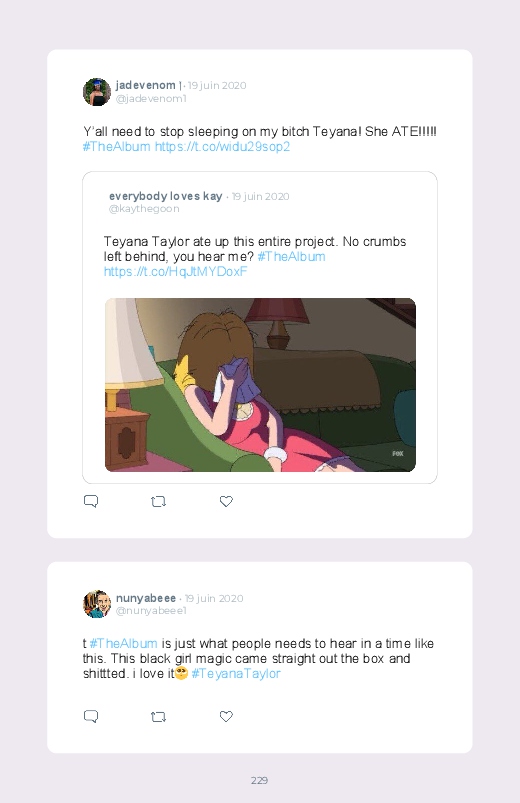The image size is (520, 803).
Task: Reply to nunyabeee's tweet via speech bubble icon
Action: coord(91,716)
